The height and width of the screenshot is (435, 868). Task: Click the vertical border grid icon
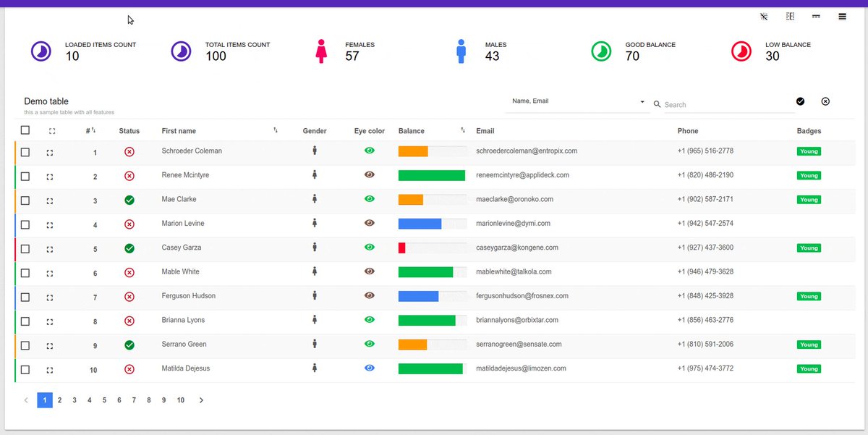(790, 17)
